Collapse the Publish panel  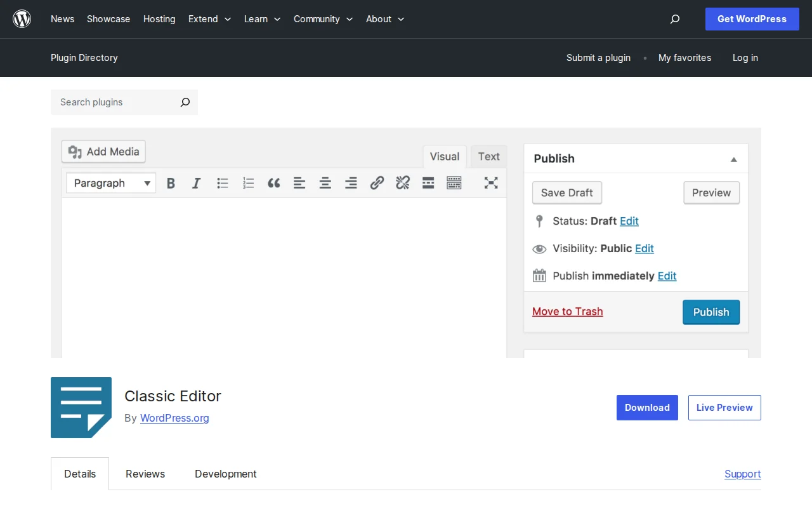(x=733, y=159)
